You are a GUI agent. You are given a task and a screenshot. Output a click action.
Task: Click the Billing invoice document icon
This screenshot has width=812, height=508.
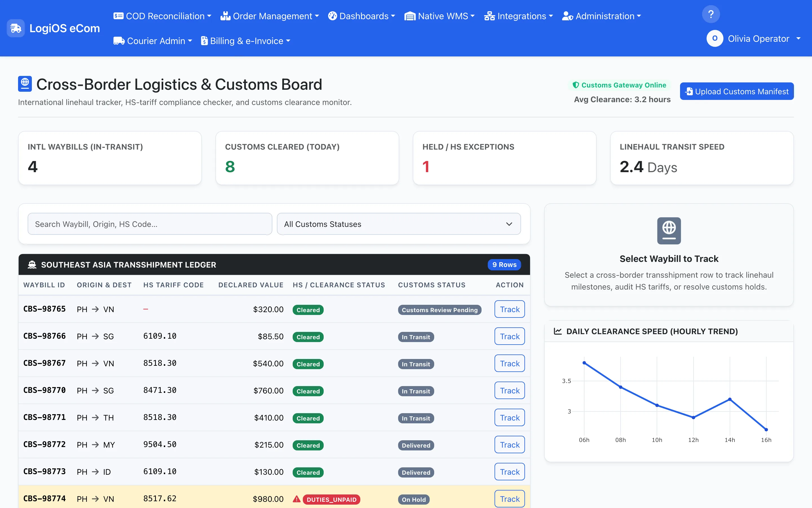pos(204,41)
